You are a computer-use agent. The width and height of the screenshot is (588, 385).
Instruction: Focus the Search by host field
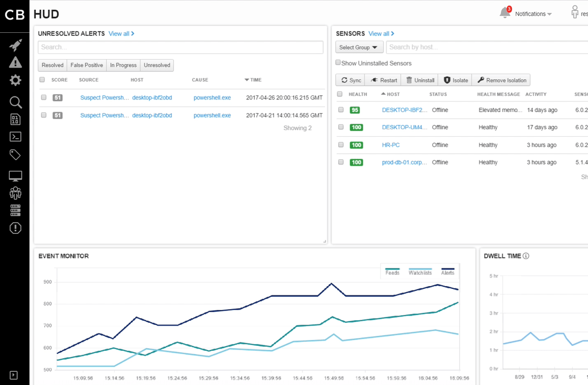pyautogui.click(x=487, y=48)
